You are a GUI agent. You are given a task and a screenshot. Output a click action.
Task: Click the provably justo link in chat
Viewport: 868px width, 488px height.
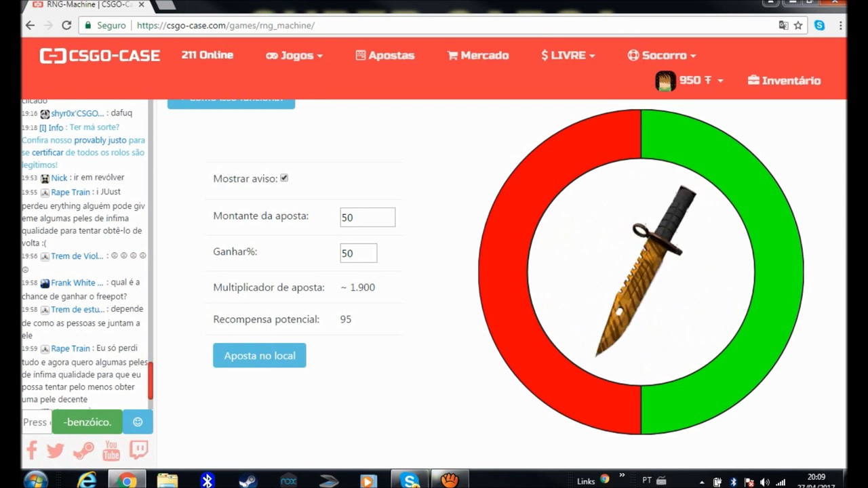click(100, 140)
